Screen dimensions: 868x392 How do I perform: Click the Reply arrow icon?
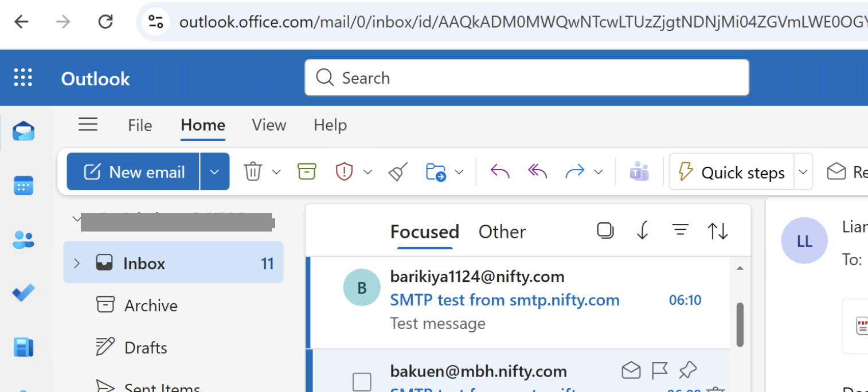[500, 171]
